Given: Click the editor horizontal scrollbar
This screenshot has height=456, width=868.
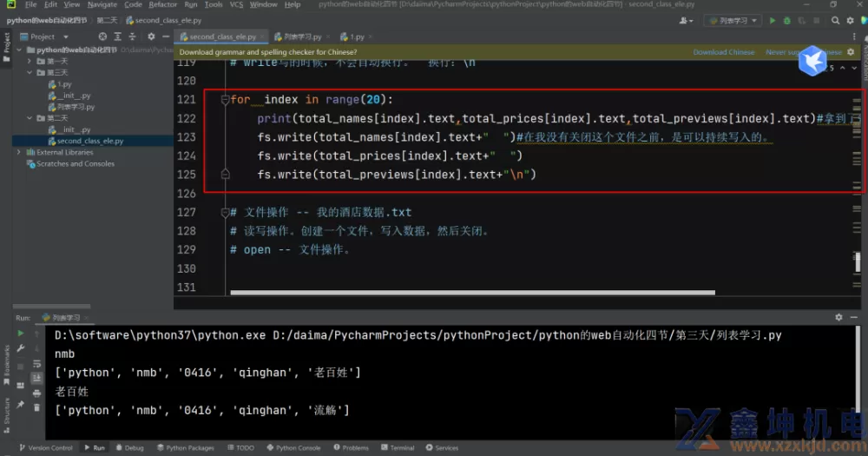Looking at the screenshot, I should (473, 293).
